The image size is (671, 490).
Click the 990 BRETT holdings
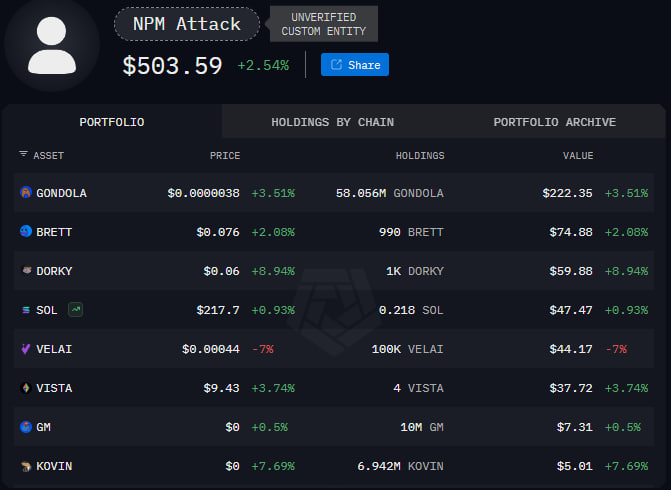point(411,232)
